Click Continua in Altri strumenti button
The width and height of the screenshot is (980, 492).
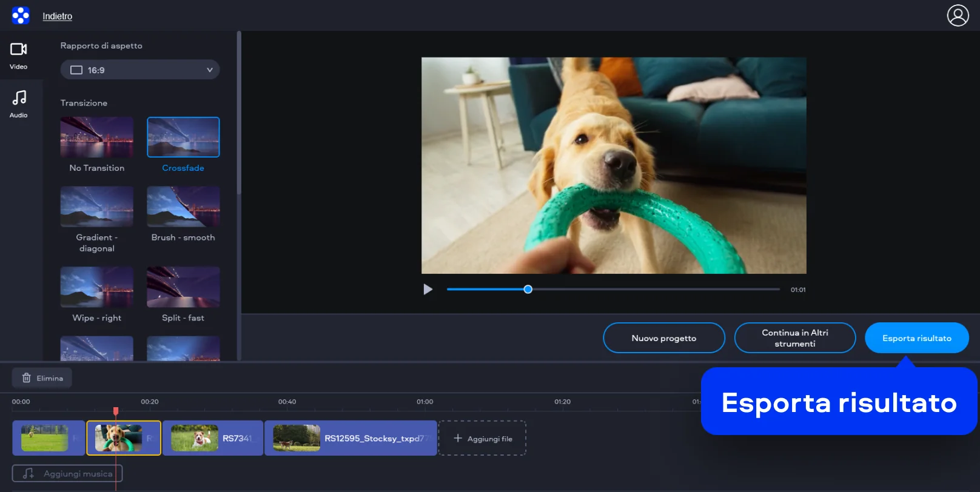794,338
